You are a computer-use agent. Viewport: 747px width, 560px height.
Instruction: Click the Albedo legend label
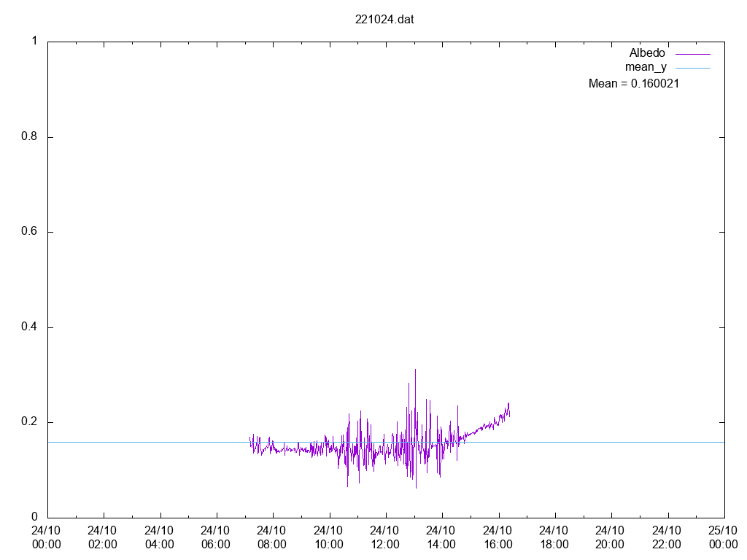[647, 52]
